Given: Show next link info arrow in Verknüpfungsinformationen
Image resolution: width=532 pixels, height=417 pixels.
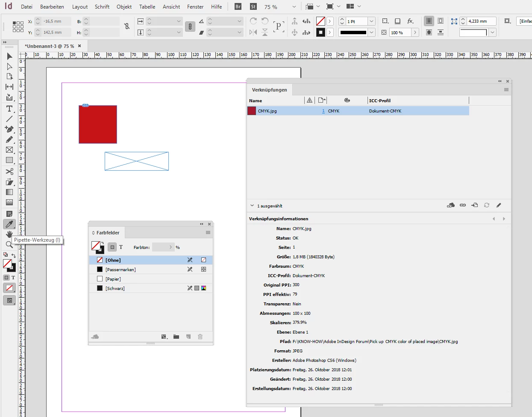Looking at the screenshot, I should click(504, 219).
